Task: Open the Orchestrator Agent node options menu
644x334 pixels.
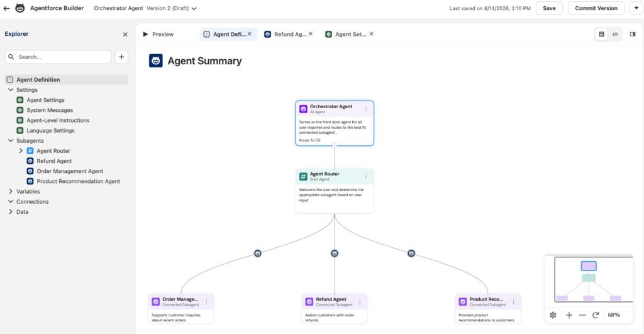Action: point(366,109)
